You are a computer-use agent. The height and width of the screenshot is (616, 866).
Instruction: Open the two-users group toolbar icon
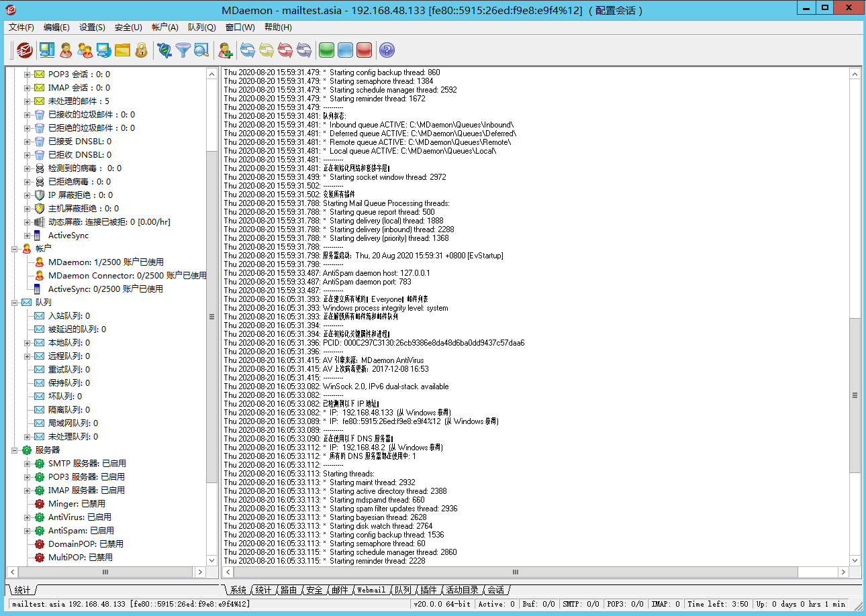coord(85,50)
